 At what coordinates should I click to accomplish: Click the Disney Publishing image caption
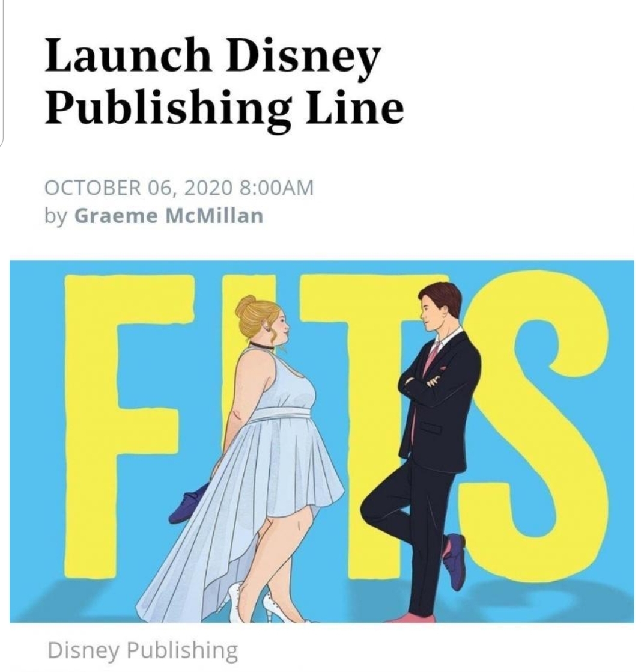tap(143, 650)
